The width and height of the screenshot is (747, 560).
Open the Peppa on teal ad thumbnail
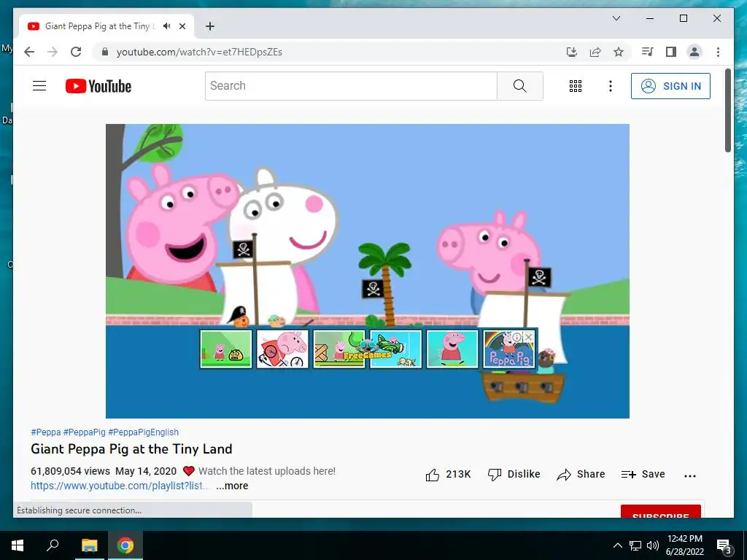click(452, 349)
